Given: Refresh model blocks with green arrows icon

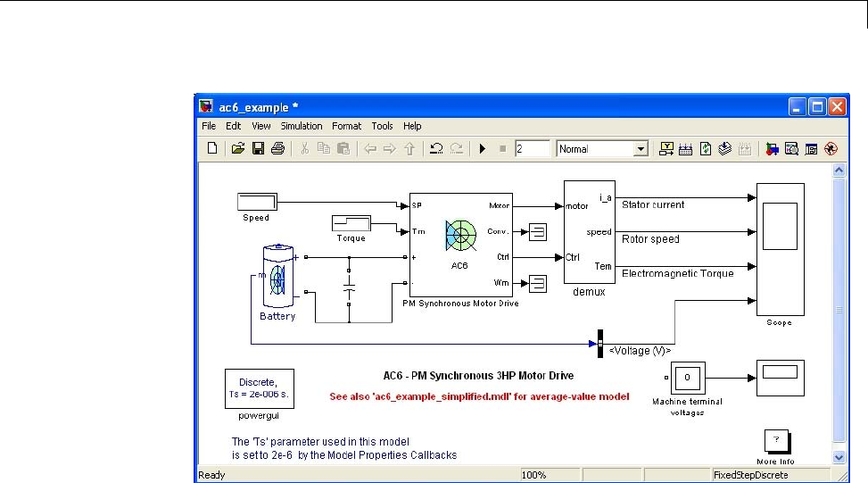Looking at the screenshot, I should (706, 148).
